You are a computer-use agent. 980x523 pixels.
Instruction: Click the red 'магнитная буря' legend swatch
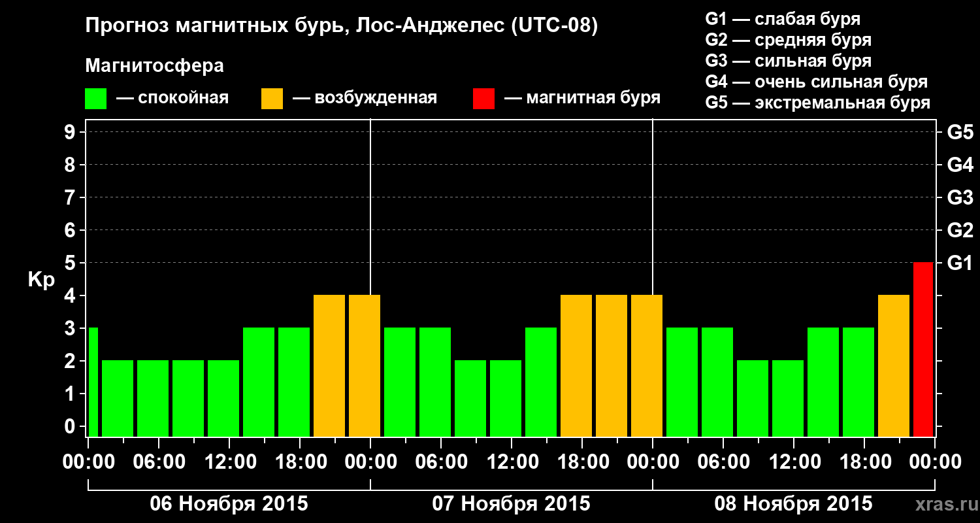tap(483, 98)
